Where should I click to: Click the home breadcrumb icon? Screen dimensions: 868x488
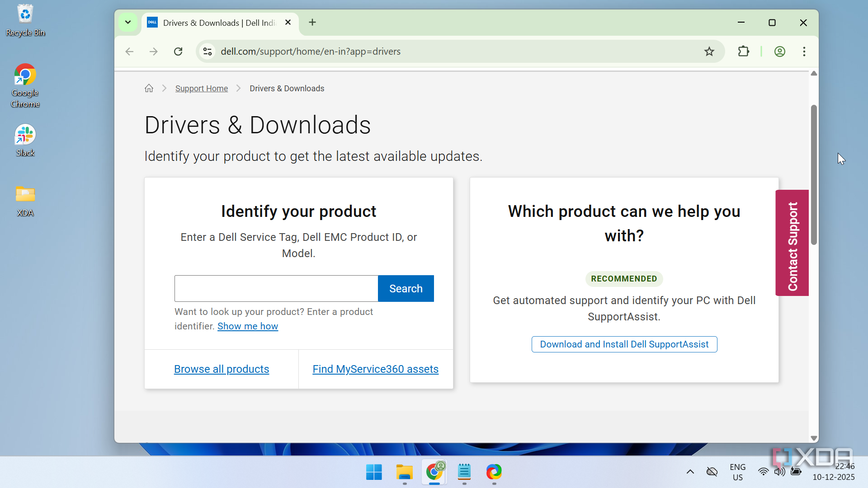[x=149, y=88]
